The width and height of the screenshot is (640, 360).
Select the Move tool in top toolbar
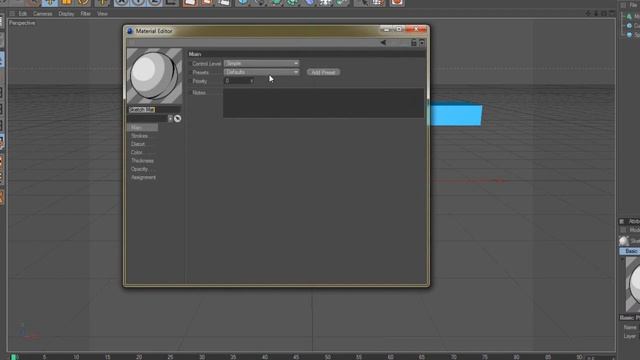[50, 2]
